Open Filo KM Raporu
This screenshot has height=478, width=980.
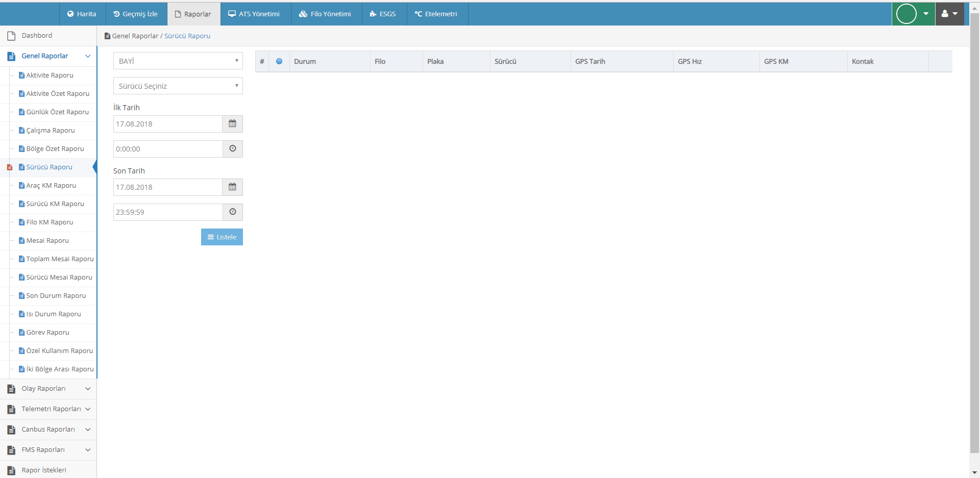tap(50, 222)
